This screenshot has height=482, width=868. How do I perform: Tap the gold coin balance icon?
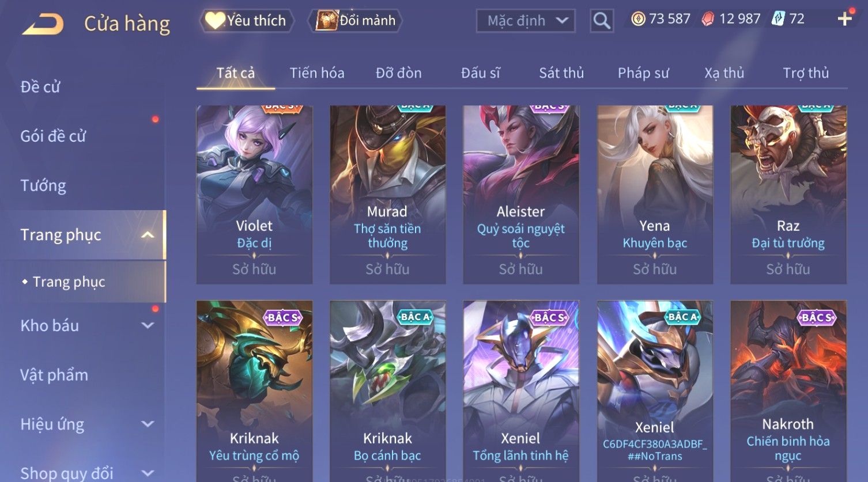click(638, 19)
